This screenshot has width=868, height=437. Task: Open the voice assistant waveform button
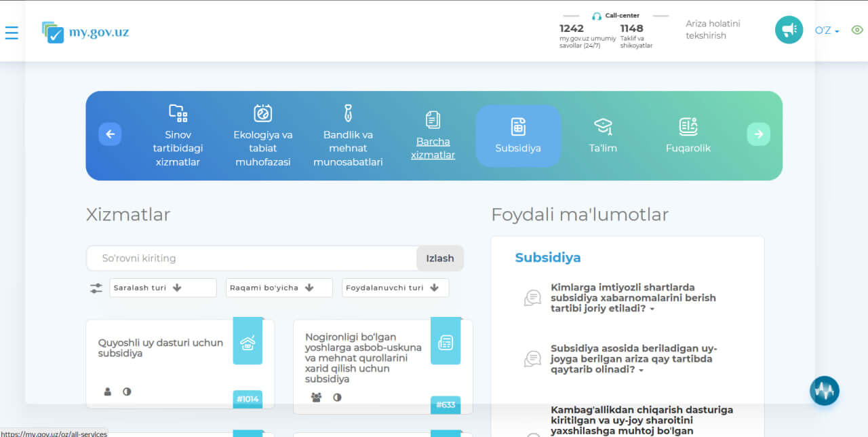coord(825,391)
